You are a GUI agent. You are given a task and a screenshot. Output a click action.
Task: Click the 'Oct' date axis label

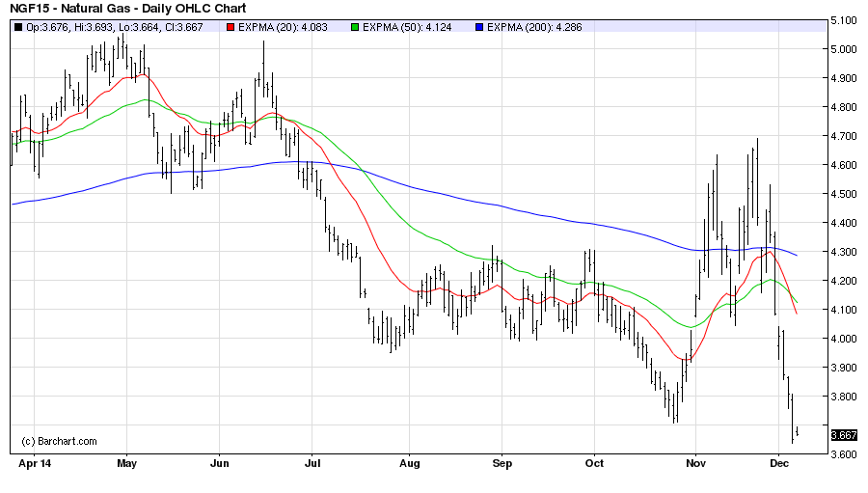pyautogui.click(x=594, y=463)
